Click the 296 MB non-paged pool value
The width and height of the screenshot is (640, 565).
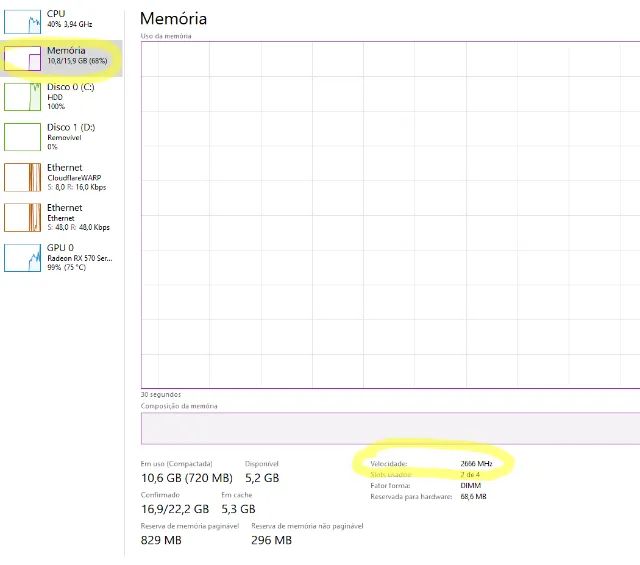271,540
